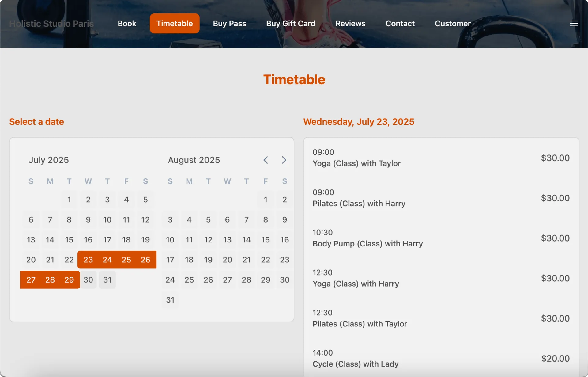This screenshot has height=377, width=588.
Task: View the Reviews section
Action: (x=350, y=23)
